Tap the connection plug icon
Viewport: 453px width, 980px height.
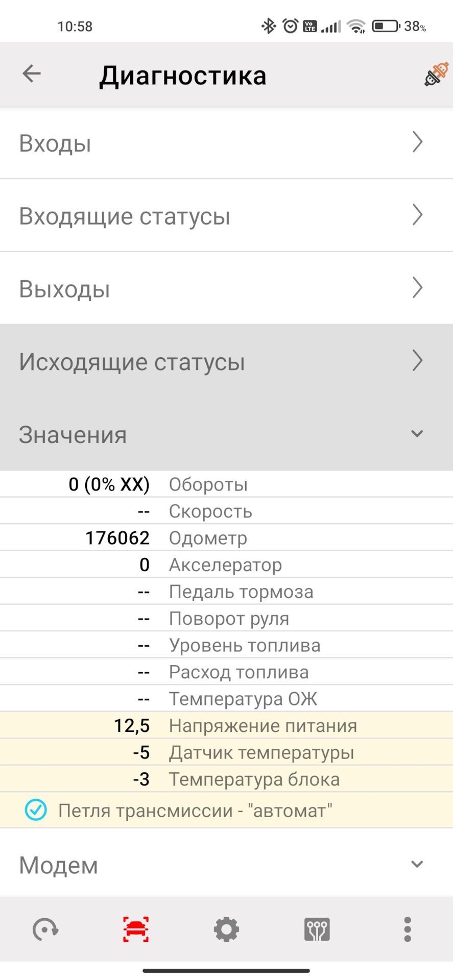(x=436, y=75)
